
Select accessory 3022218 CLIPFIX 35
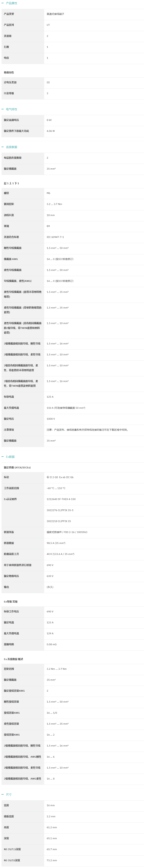point(59,521)
